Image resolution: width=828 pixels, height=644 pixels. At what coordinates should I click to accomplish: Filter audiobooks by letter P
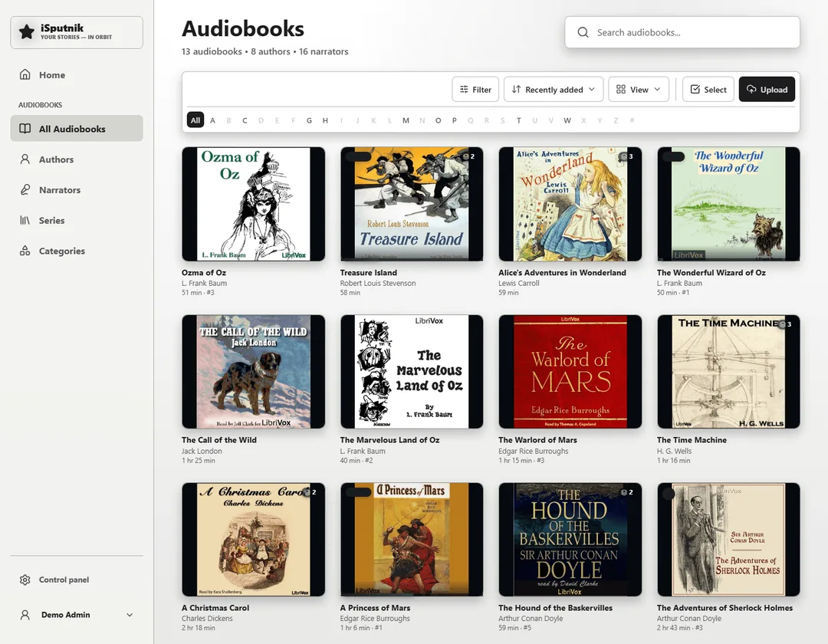(454, 120)
